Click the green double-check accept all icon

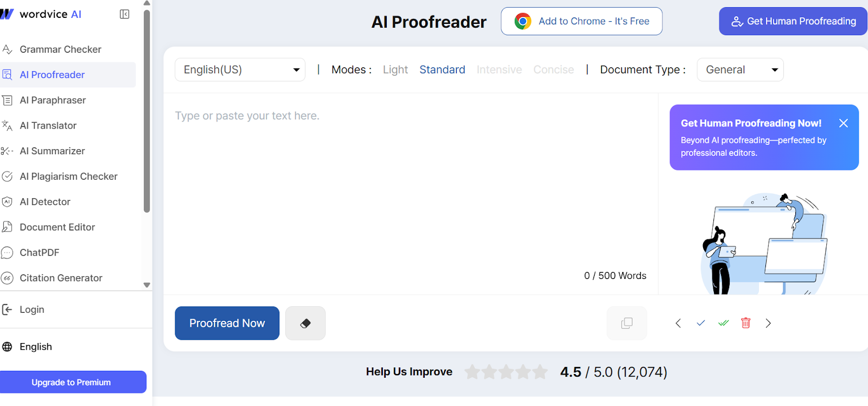coord(723,323)
